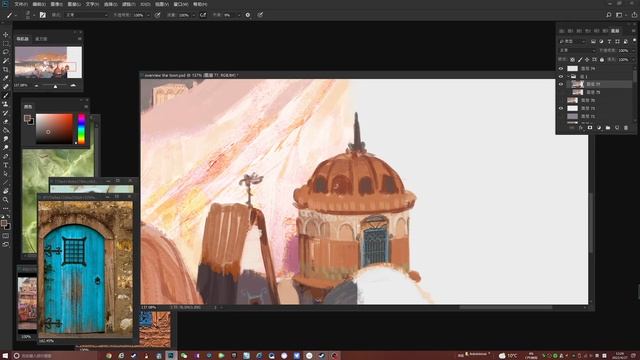Select the Move tool
640x360 pixels.
(6, 35)
